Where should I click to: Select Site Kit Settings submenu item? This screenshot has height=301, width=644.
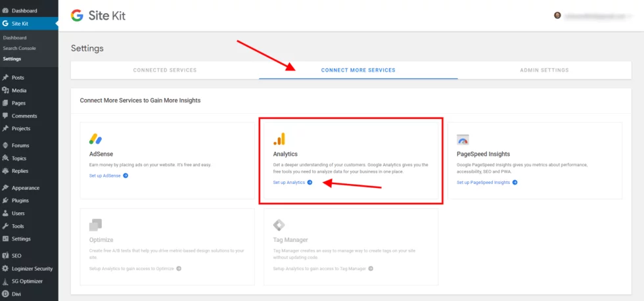12,58
